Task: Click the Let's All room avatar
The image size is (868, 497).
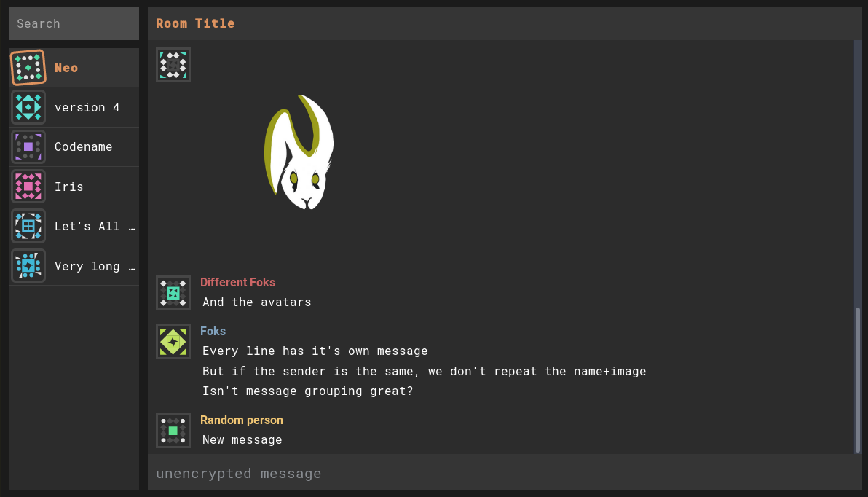Action: [28, 226]
